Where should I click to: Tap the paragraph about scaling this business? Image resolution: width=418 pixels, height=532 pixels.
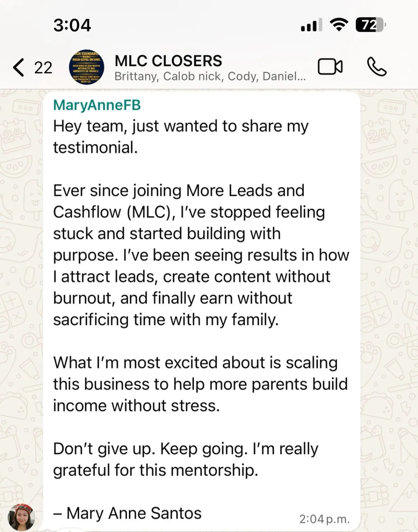200,384
